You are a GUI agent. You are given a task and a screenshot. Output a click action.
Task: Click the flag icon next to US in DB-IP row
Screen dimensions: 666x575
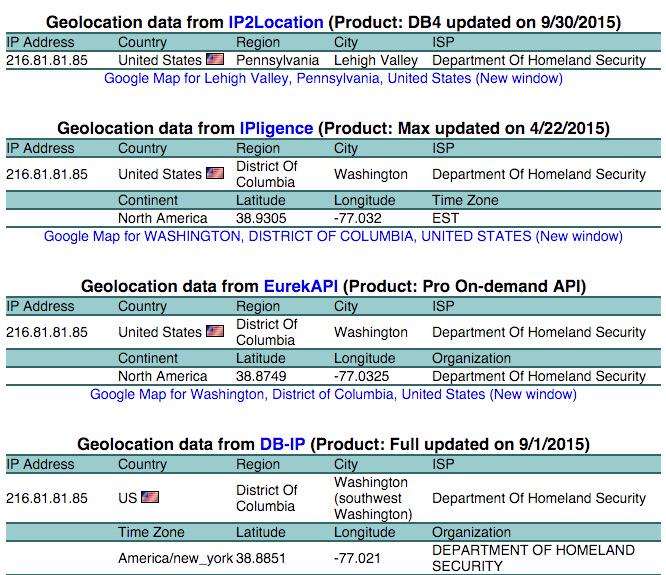tap(150, 497)
